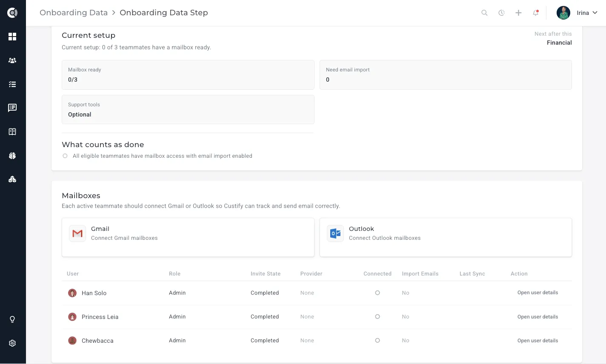
Task: Click the User column header
Action: click(x=73, y=274)
